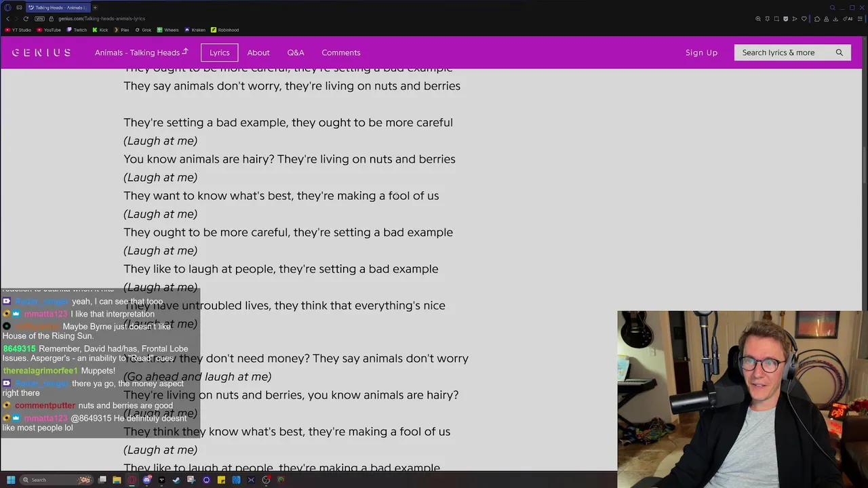Open the Comments tab
This screenshot has height=488, width=868.
(x=341, y=52)
